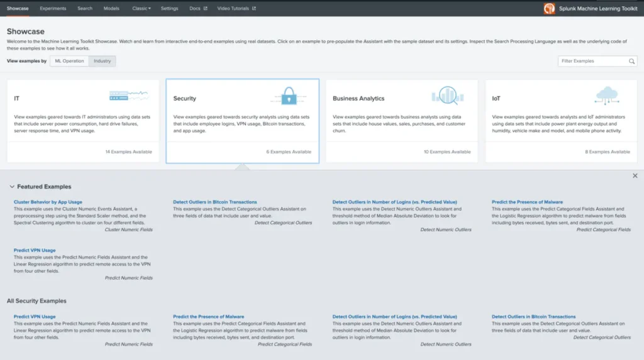Open featured Predict the Presence of Malware
This screenshot has width=644, height=360.
[528, 202]
